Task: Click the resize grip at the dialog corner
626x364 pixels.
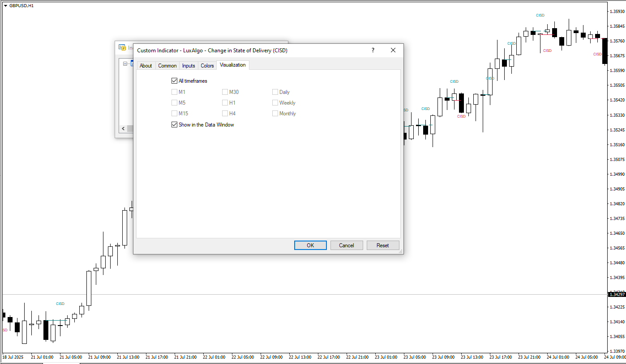Action: [401, 252]
